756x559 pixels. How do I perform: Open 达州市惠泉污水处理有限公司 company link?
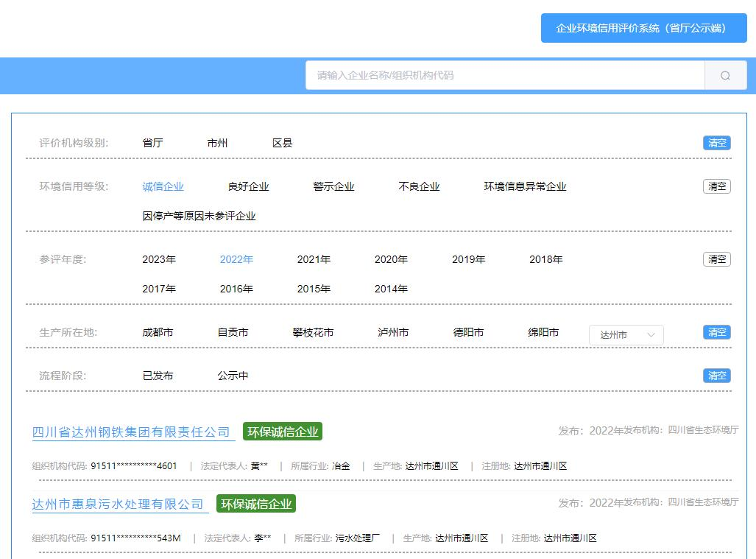point(118,504)
